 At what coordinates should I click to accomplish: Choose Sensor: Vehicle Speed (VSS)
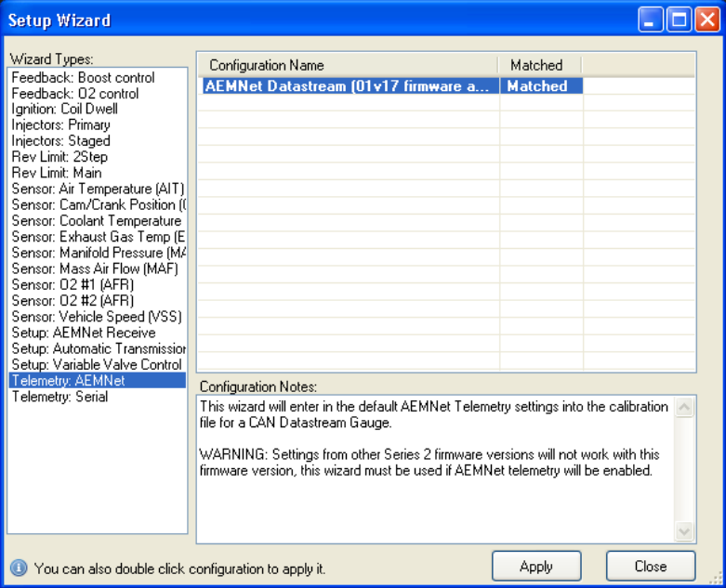tap(97, 316)
